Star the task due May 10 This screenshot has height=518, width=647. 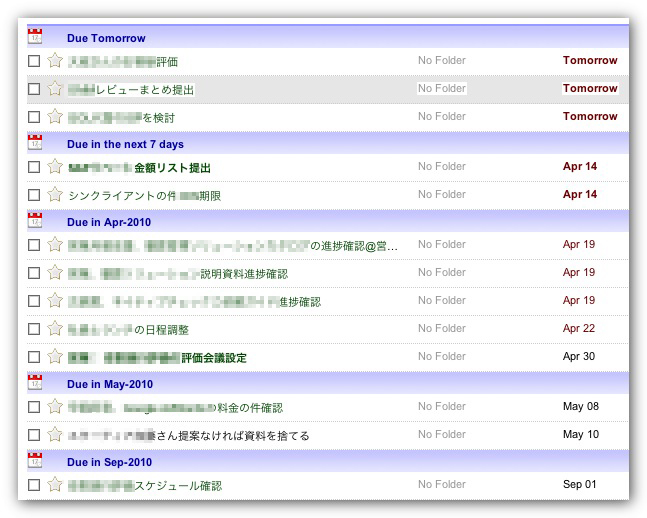(x=55, y=435)
